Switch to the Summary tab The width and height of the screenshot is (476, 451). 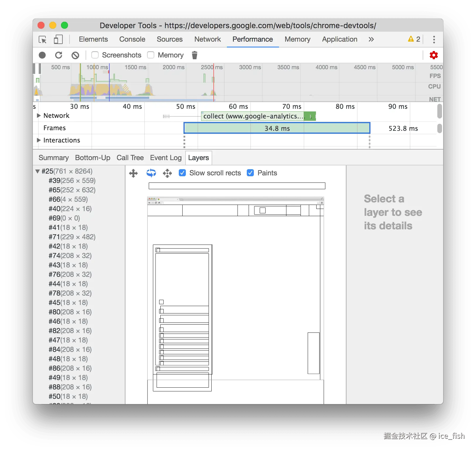pos(54,158)
